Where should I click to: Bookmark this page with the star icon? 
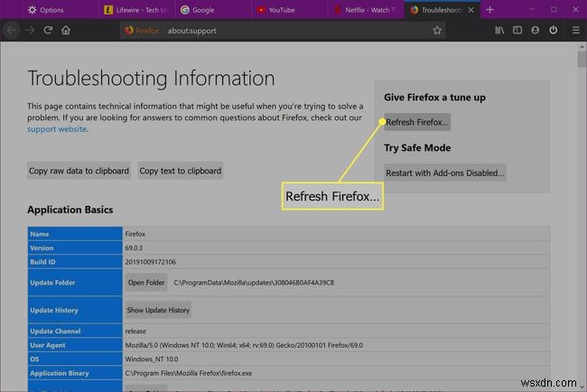point(437,31)
